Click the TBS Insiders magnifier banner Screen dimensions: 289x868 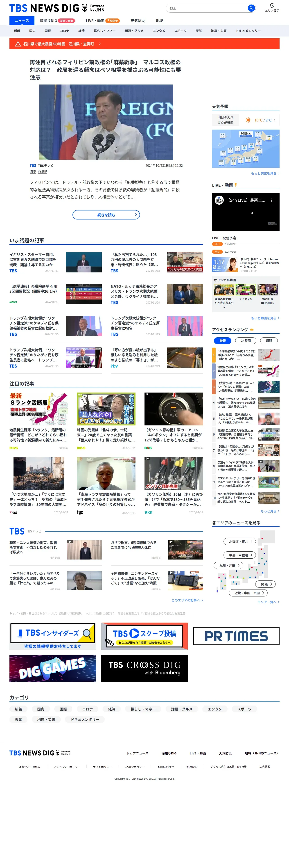click(x=52, y=636)
